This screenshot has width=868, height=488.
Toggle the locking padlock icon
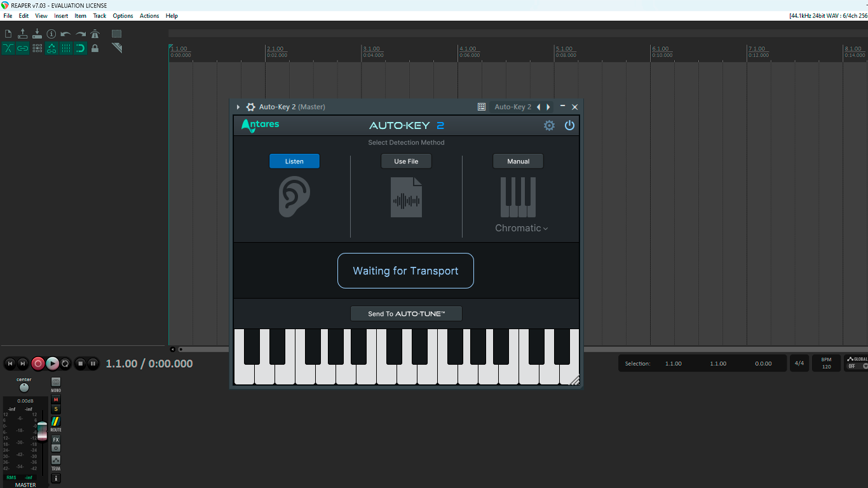[95, 48]
